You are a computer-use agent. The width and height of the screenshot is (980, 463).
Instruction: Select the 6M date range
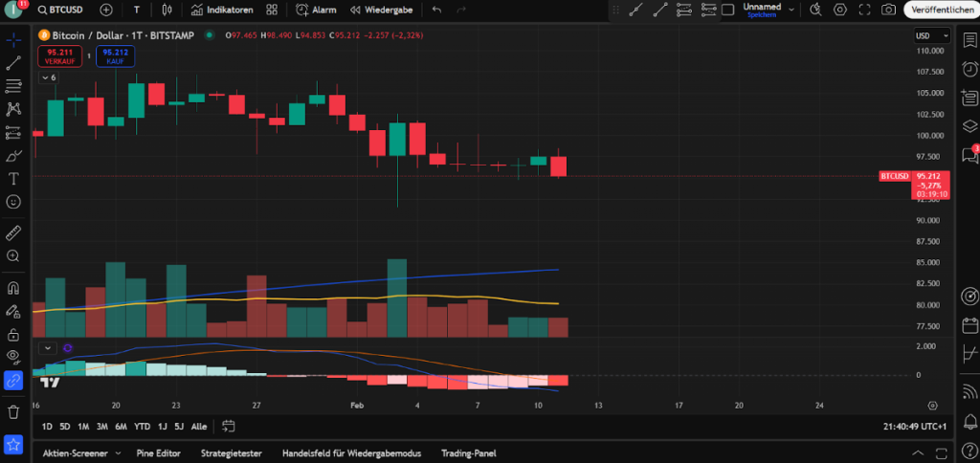[122, 426]
